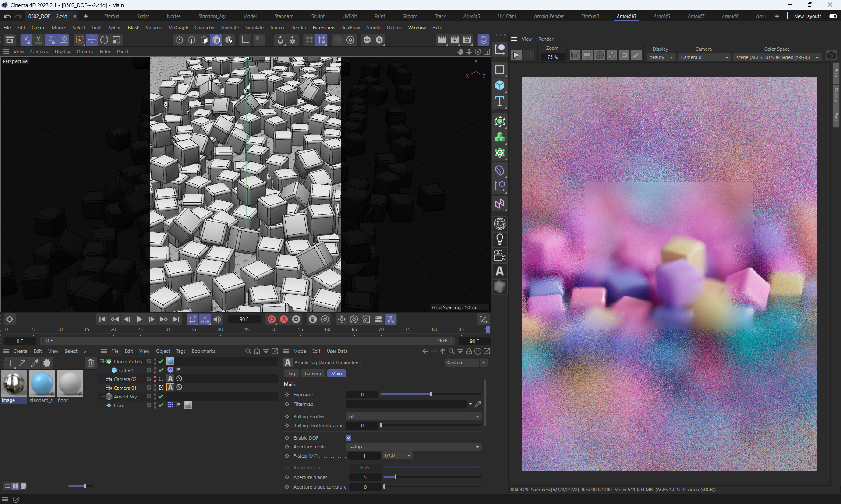841x504 pixels.
Task: Click the Arnold snapshot camera icon
Action: coord(831,56)
